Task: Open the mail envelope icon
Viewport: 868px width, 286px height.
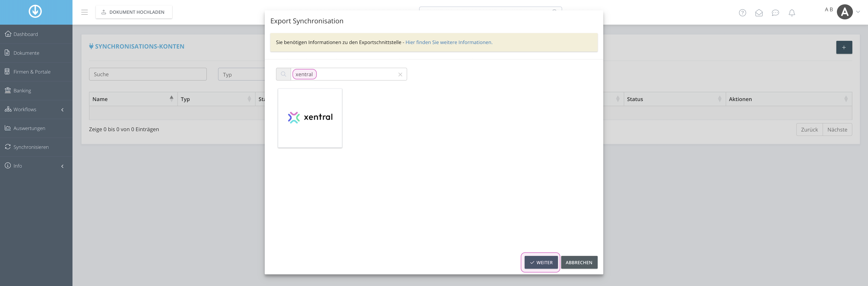Action: (759, 13)
